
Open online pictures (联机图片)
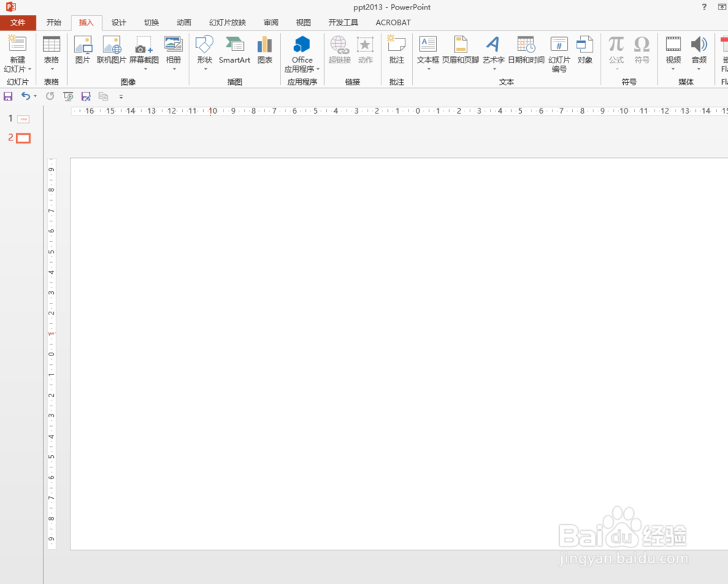point(111,44)
